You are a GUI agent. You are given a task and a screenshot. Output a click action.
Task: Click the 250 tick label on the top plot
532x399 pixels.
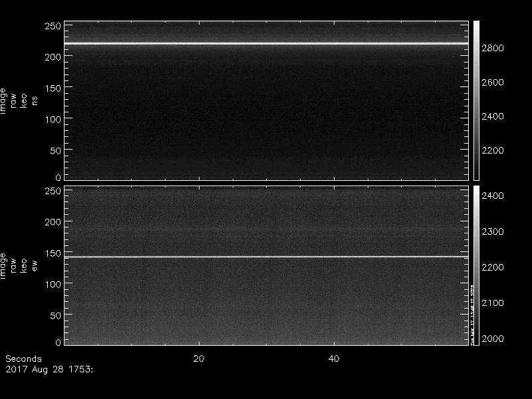point(53,26)
